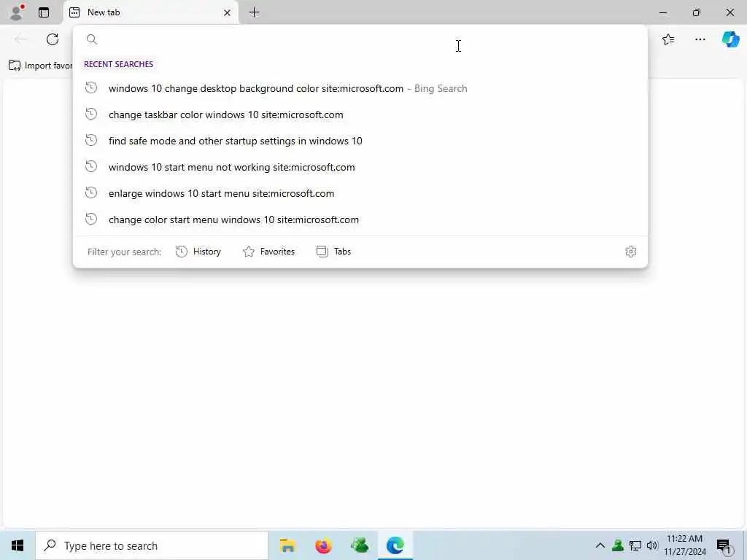Click the magnifier icon in address bar

[92, 39]
